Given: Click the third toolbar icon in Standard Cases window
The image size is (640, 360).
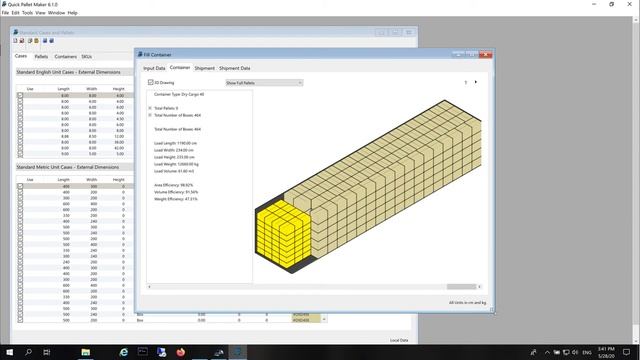Looking at the screenshot, I should click(x=30, y=41).
